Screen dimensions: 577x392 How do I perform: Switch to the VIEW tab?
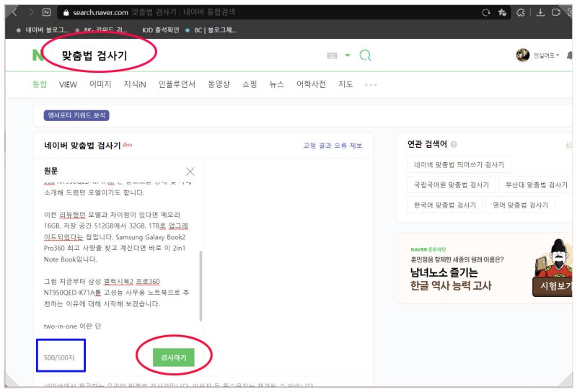coord(68,84)
